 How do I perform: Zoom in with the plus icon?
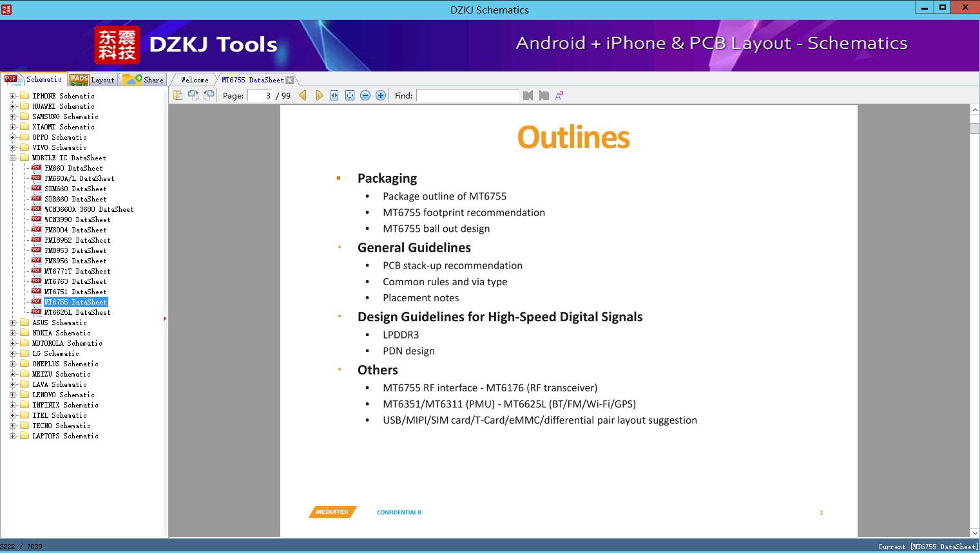tap(381, 95)
